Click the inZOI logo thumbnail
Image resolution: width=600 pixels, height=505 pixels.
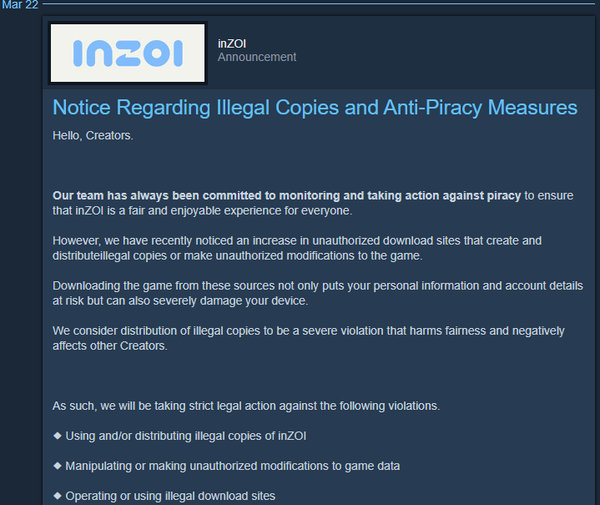(127, 53)
